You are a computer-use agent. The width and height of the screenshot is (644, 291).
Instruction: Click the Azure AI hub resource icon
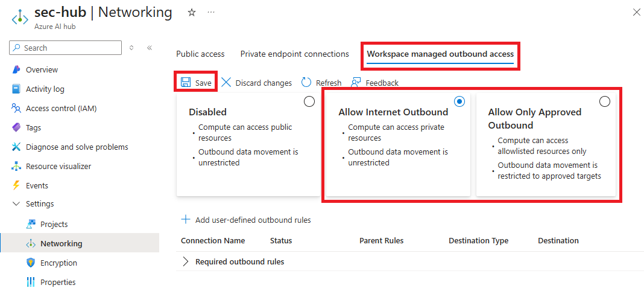pos(20,18)
